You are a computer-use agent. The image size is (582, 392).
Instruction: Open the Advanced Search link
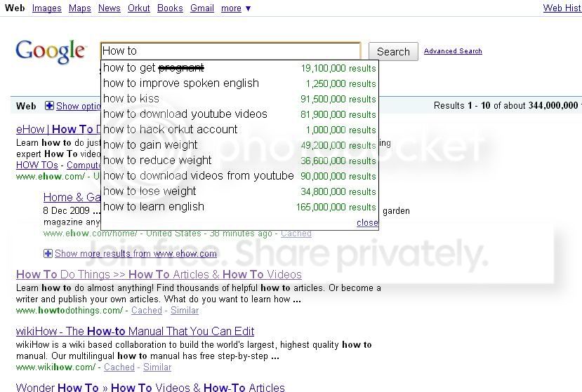(x=453, y=50)
